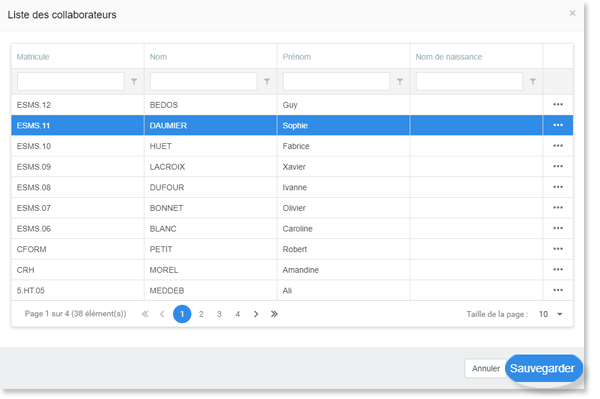Open the Nom de naissance filter icon
This screenshot has width=600, height=399.
[532, 81]
